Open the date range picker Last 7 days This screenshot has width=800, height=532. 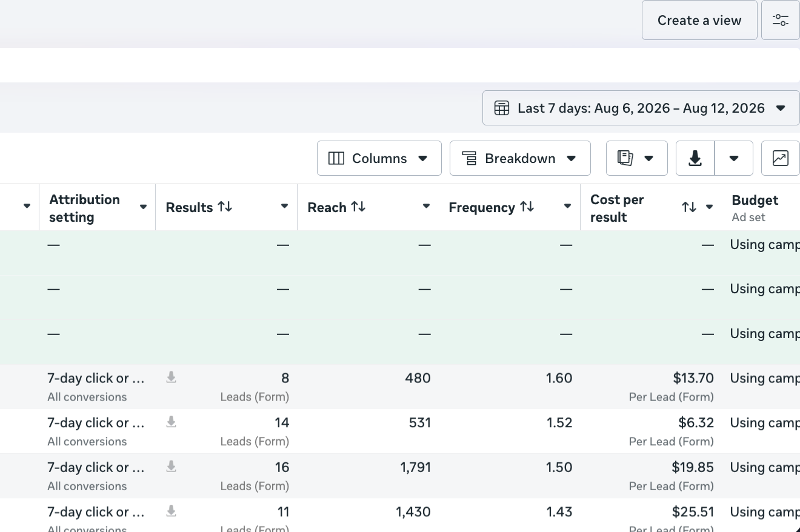[x=641, y=108]
